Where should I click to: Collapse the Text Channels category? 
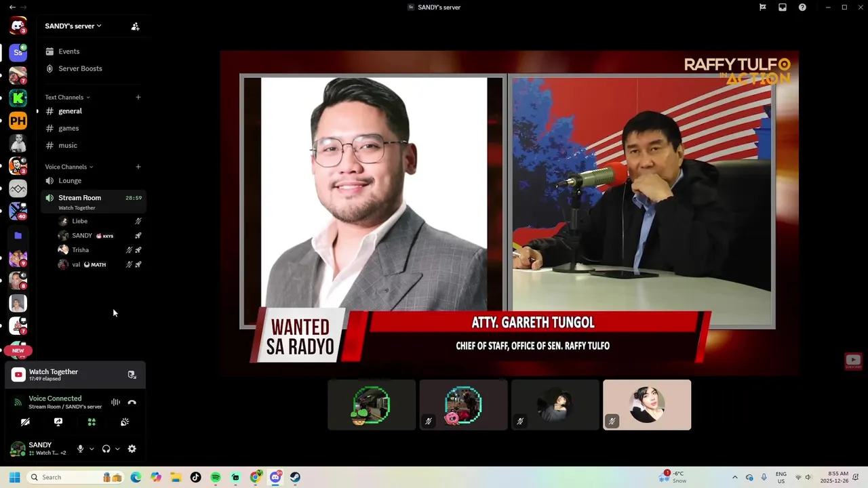(x=67, y=97)
